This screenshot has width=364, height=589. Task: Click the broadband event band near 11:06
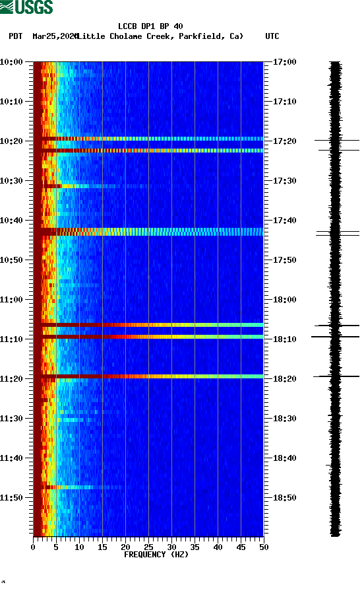(x=148, y=325)
